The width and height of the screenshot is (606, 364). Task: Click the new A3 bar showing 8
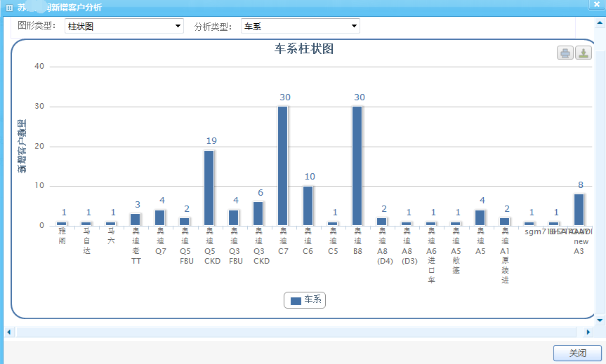(579, 209)
